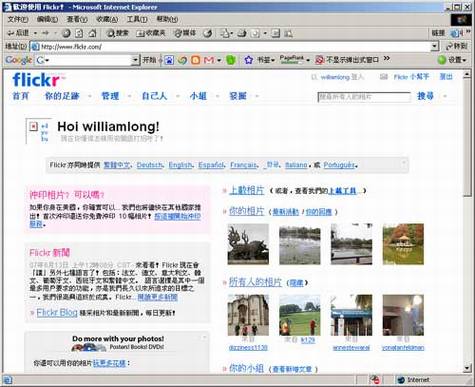
Task: Open the IE Search (搜索) toolbar button
Action: click(x=117, y=33)
